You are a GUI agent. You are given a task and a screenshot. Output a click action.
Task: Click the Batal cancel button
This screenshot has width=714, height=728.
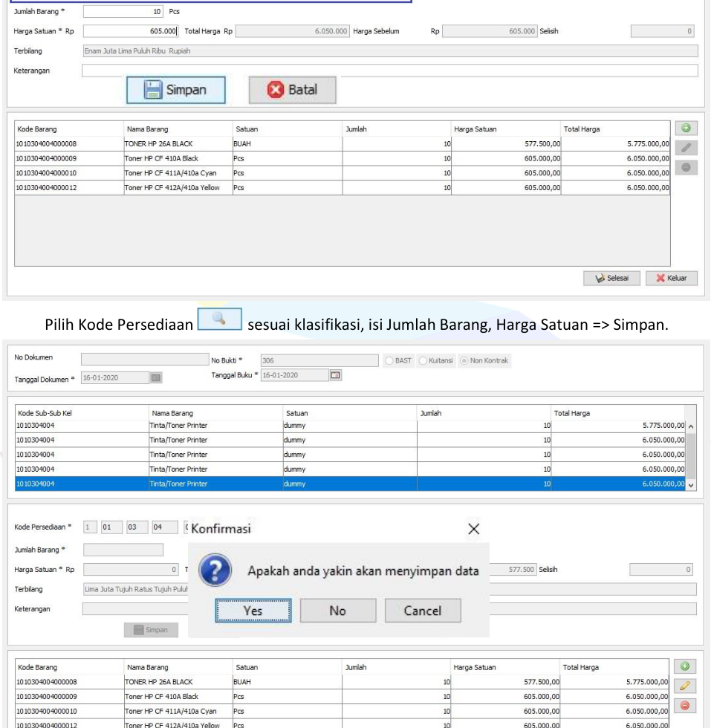292,91
